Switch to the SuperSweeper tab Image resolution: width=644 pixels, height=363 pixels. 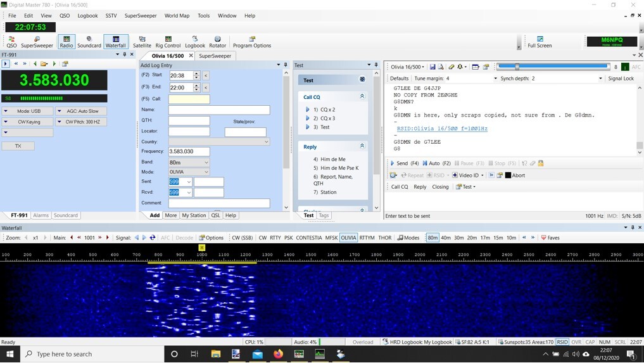coord(215,56)
